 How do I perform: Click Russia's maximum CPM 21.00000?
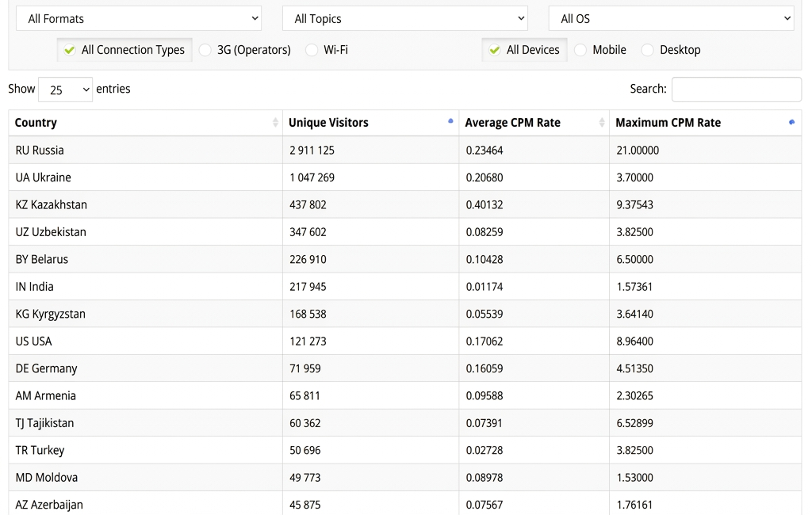pos(638,150)
